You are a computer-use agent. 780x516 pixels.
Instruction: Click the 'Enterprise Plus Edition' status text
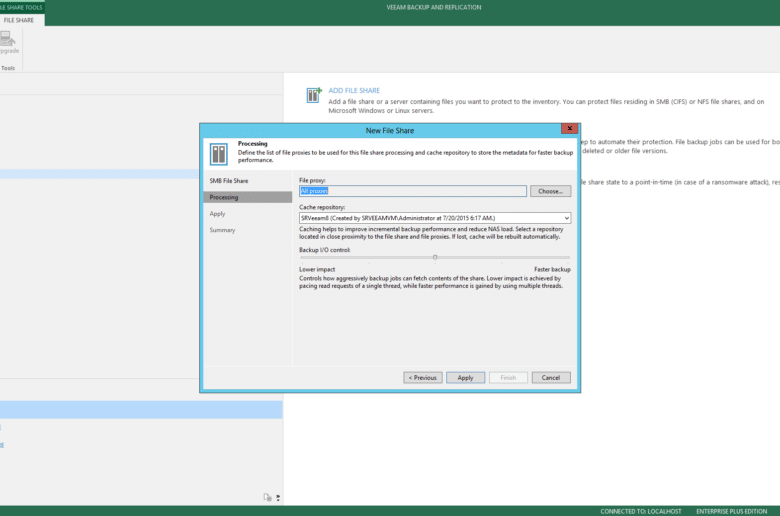(x=731, y=511)
